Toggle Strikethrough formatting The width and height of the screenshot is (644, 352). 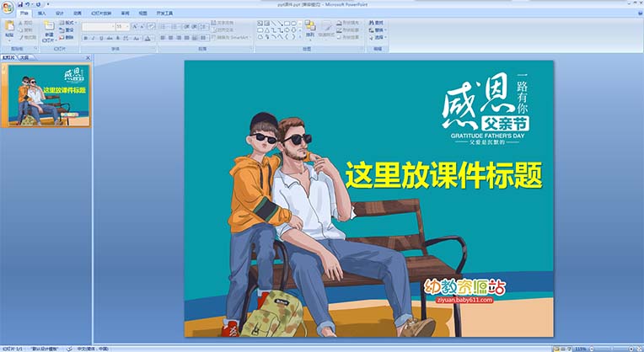110,38
